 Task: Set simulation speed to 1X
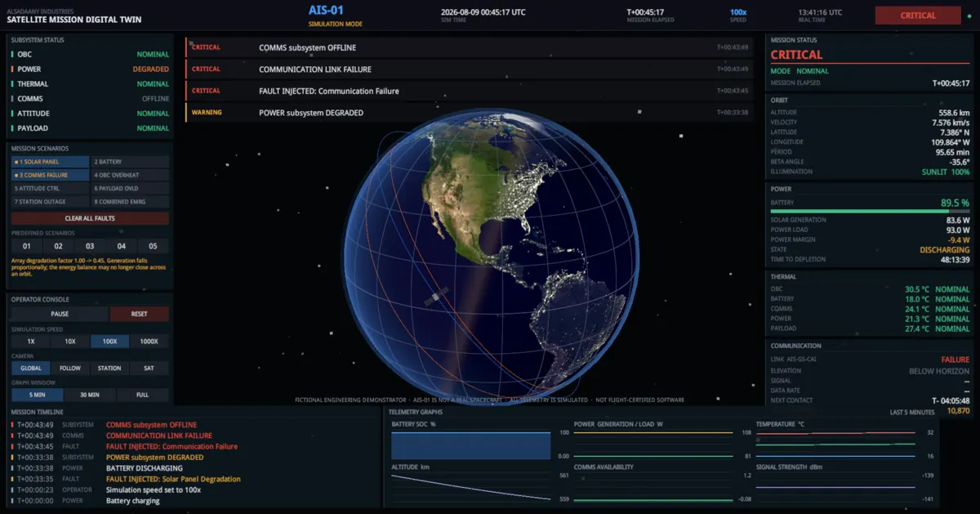(31, 341)
